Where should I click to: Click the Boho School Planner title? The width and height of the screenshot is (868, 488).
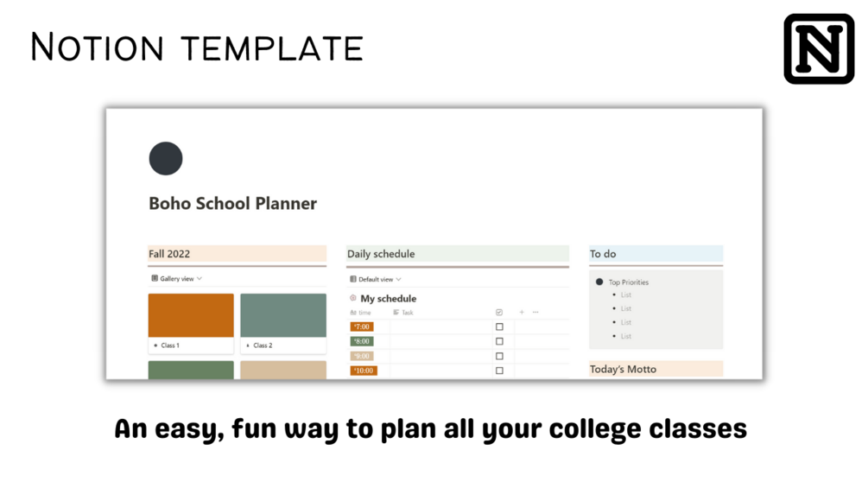pyautogui.click(x=233, y=204)
